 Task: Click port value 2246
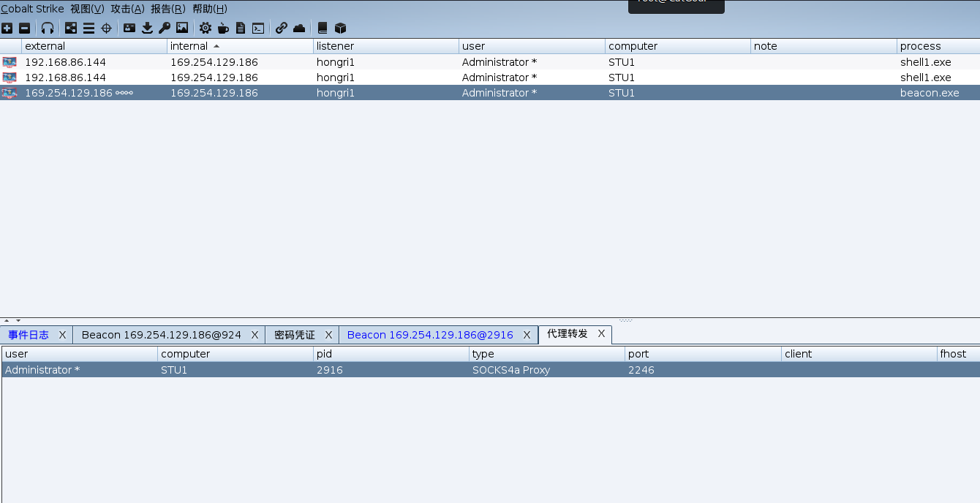[641, 370]
